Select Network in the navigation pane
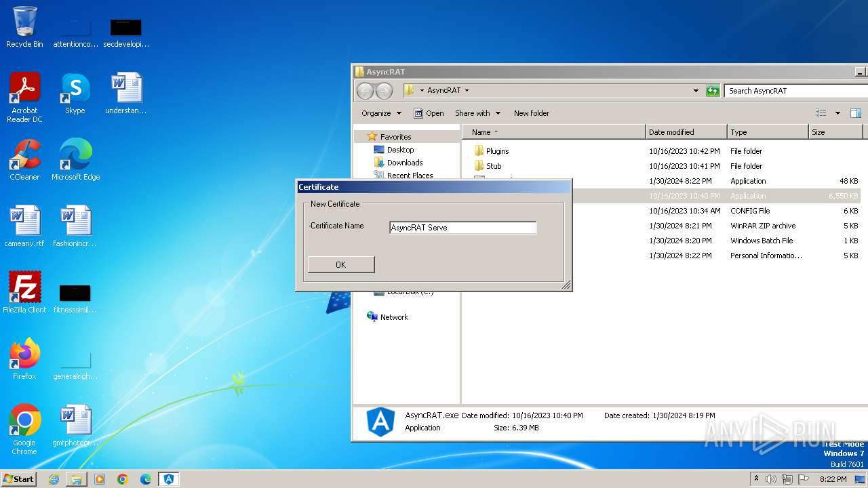The width and height of the screenshot is (868, 488). click(387, 317)
